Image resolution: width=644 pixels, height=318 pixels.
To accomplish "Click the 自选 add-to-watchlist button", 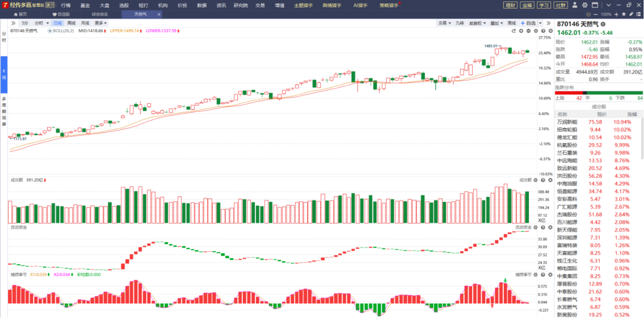I will click(x=528, y=23).
